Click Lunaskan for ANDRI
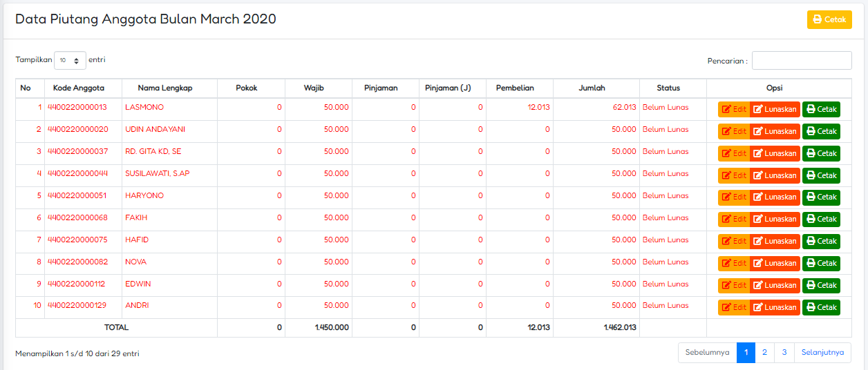 [775, 308]
